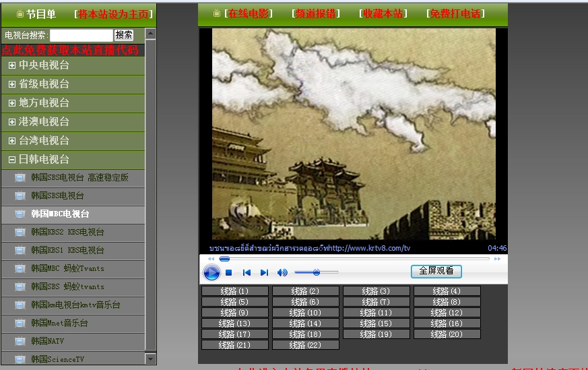588x370 pixels.
Task: Choose 线路 (5) stream line
Action: pyautogui.click(x=235, y=302)
